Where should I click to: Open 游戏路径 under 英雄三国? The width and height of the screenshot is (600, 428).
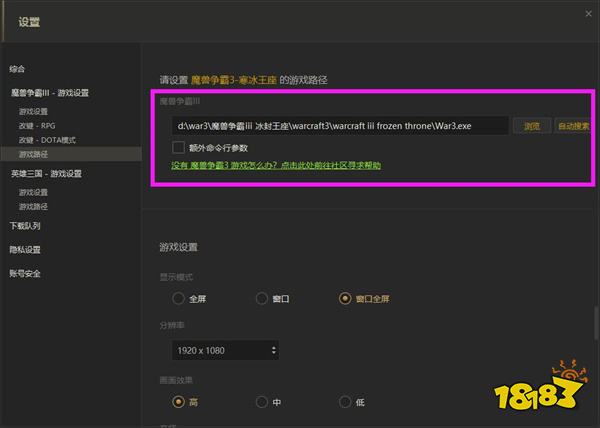33,207
